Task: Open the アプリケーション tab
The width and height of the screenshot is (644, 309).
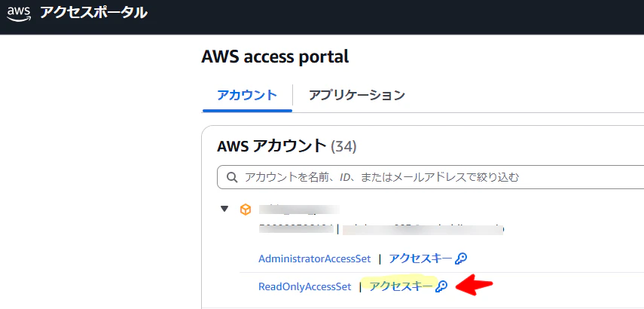Action: click(x=357, y=95)
